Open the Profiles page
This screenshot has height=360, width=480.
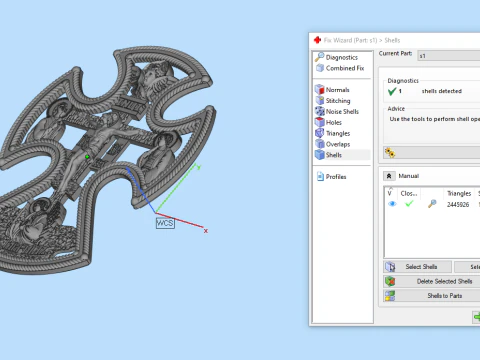point(332,177)
